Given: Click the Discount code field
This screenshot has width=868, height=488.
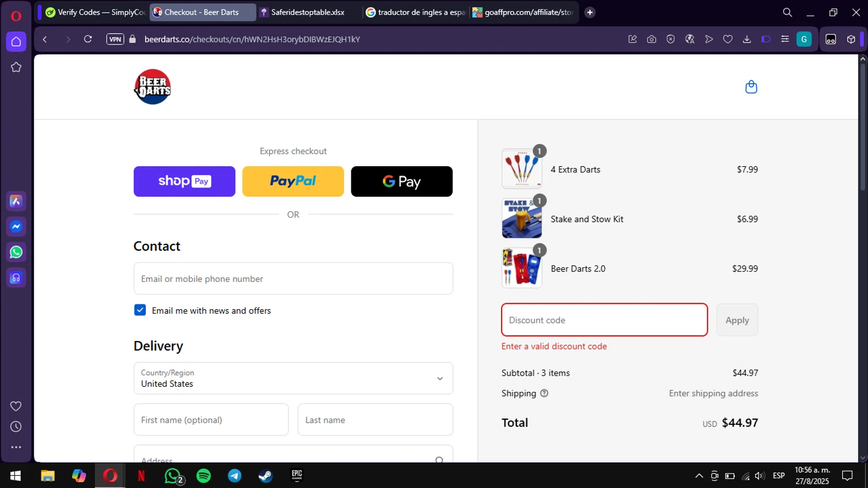Looking at the screenshot, I should (x=605, y=320).
